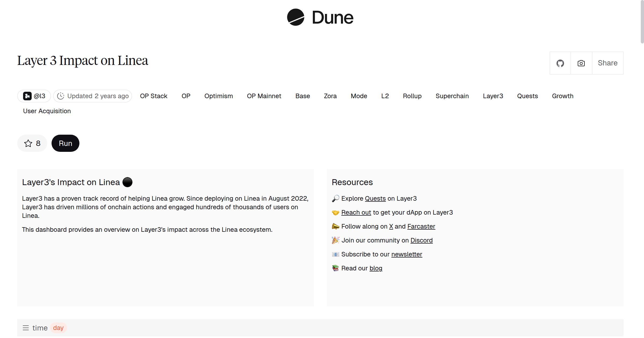Viewport: 644px width, 338px height.
Task: Open the newsletter link
Action: tap(407, 254)
